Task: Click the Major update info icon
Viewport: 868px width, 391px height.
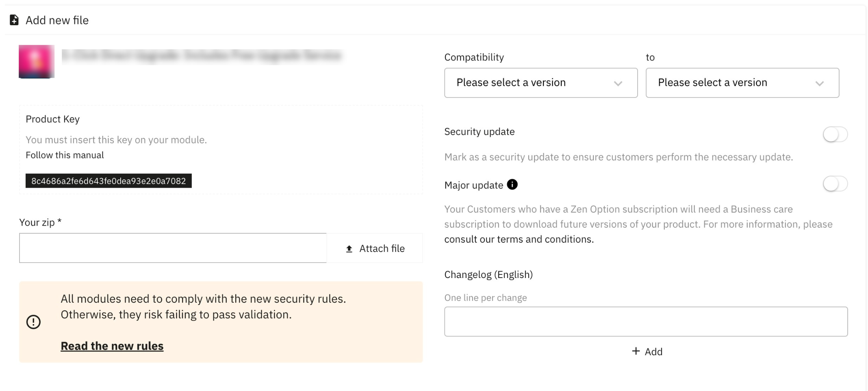Action: (x=512, y=185)
